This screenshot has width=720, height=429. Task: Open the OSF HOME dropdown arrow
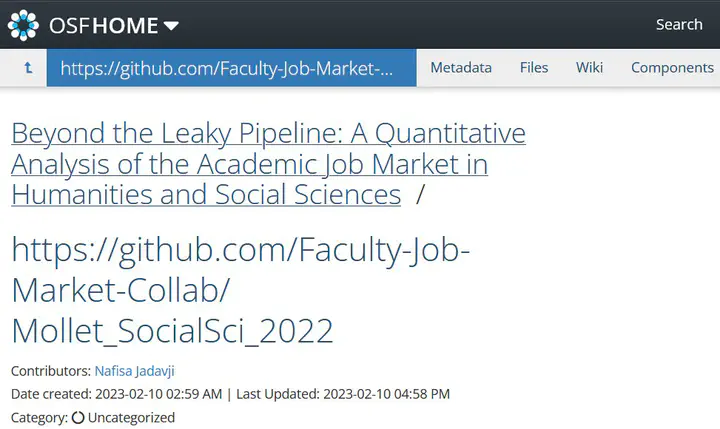coord(171,26)
